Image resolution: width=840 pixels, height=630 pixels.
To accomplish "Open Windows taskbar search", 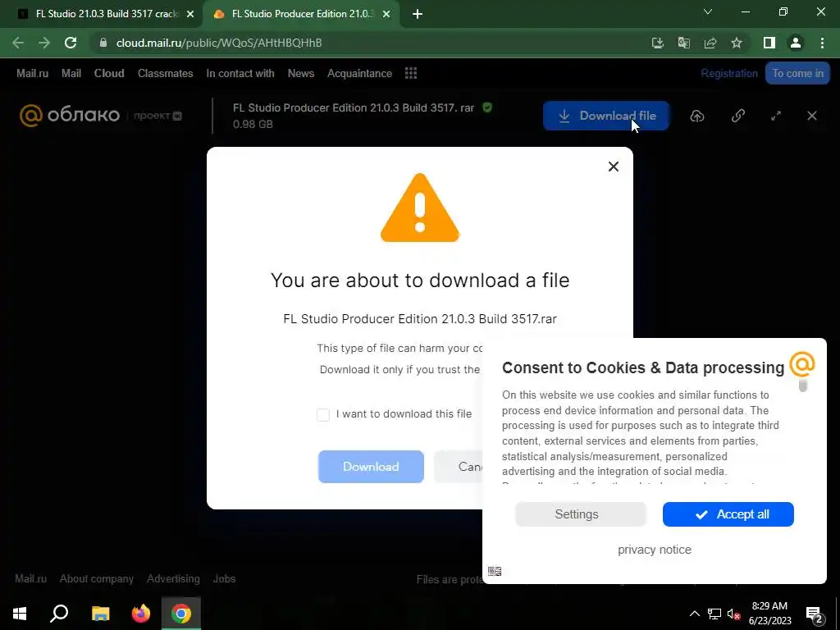I will [59, 614].
